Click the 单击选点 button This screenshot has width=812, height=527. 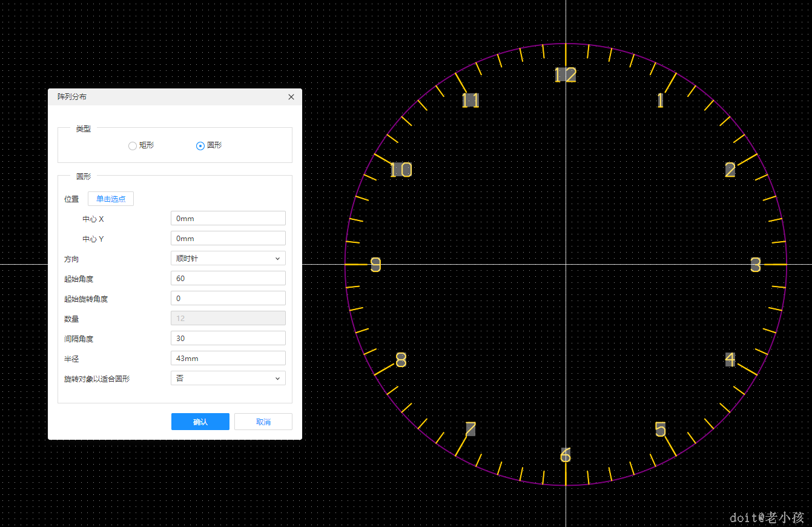[111, 199]
